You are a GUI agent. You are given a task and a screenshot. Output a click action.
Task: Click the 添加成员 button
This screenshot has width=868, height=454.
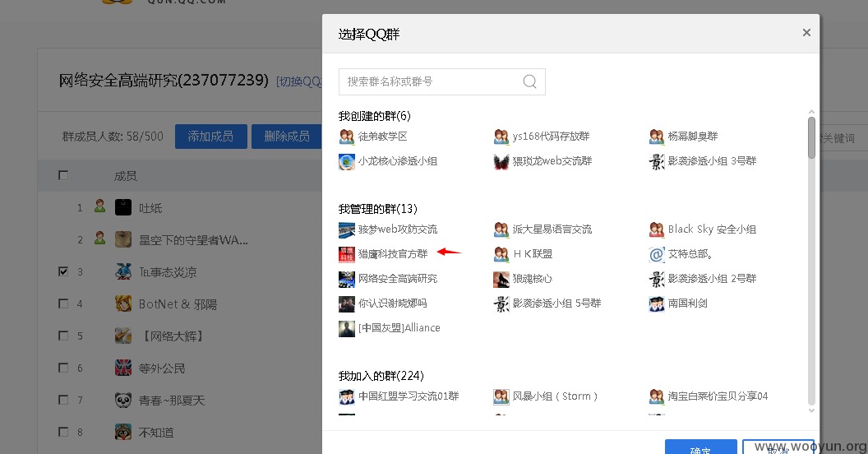(x=211, y=137)
